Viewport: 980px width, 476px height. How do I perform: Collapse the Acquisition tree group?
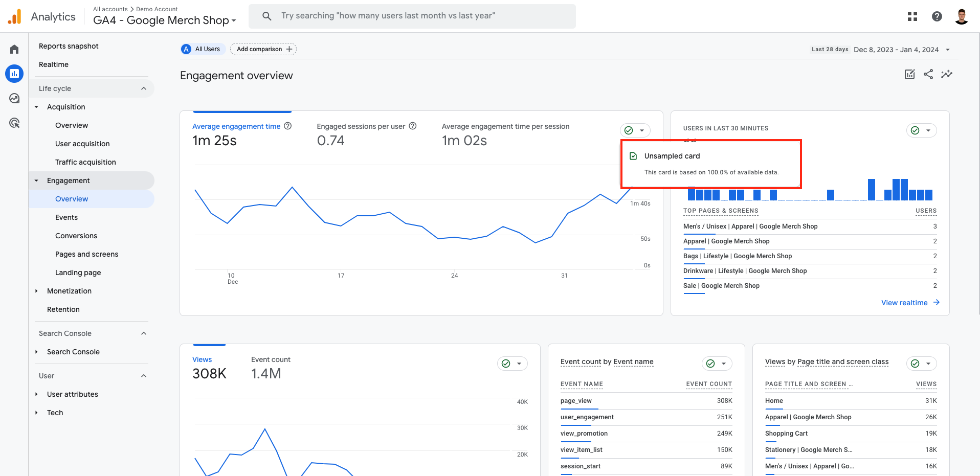[x=36, y=107]
